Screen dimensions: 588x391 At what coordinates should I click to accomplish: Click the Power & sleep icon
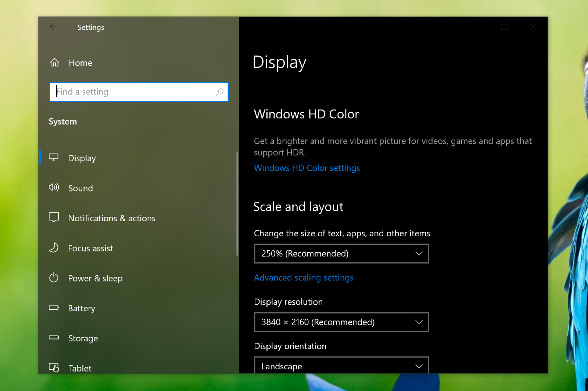click(54, 277)
